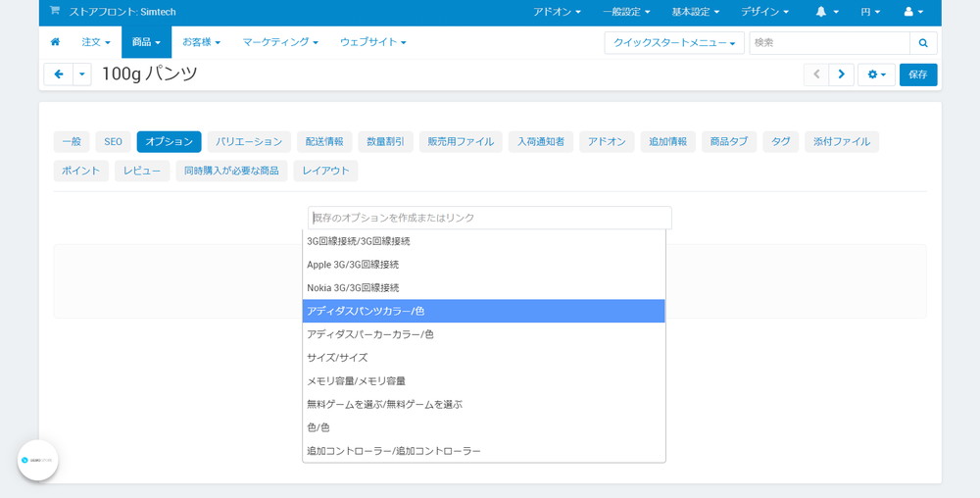Open the 注文 menu
980x498 pixels.
pos(96,42)
